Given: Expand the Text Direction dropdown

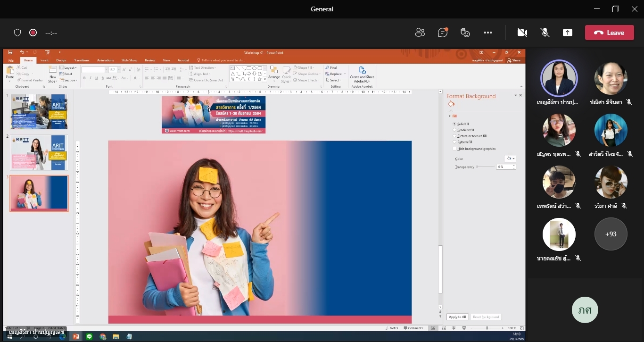Looking at the screenshot, I should pyautogui.click(x=203, y=68).
